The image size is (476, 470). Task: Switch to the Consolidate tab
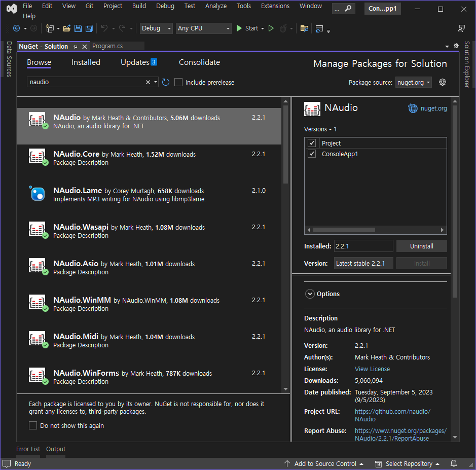pyautogui.click(x=199, y=62)
